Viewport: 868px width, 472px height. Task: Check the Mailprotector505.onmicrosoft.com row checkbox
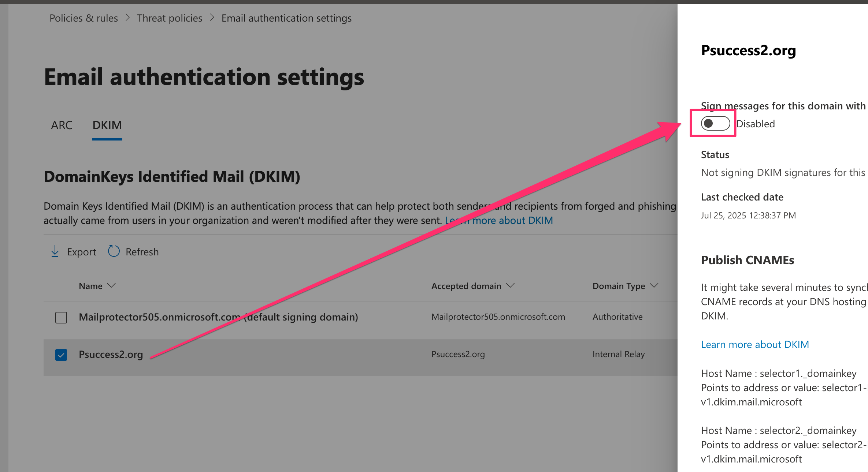click(x=61, y=317)
